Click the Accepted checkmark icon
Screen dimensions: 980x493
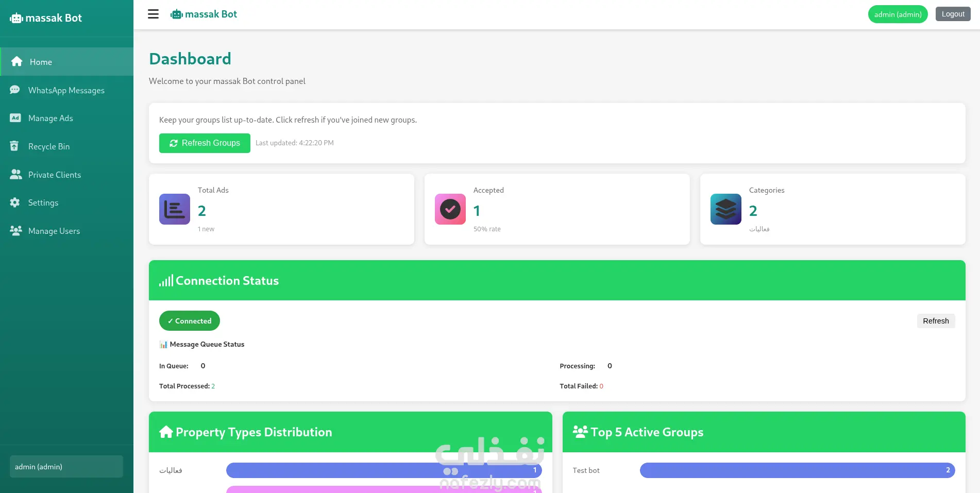[450, 209]
